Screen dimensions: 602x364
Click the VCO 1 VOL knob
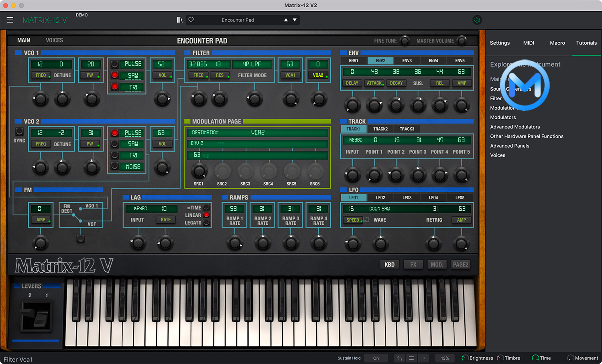tap(162, 99)
